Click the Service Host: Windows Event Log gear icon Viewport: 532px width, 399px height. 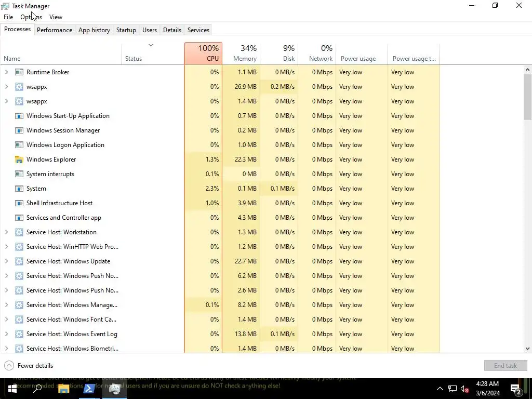click(19, 334)
